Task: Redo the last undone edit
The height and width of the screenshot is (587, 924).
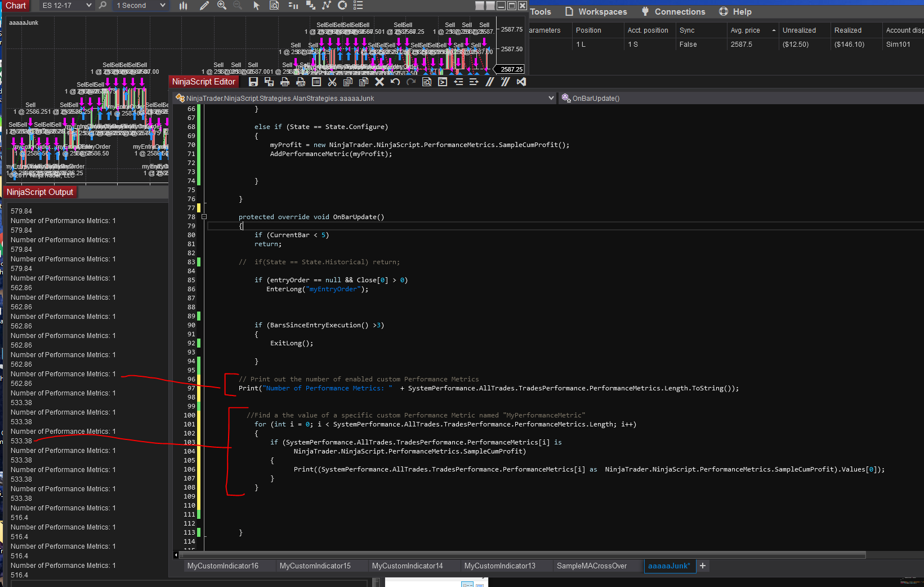Action: click(x=411, y=82)
